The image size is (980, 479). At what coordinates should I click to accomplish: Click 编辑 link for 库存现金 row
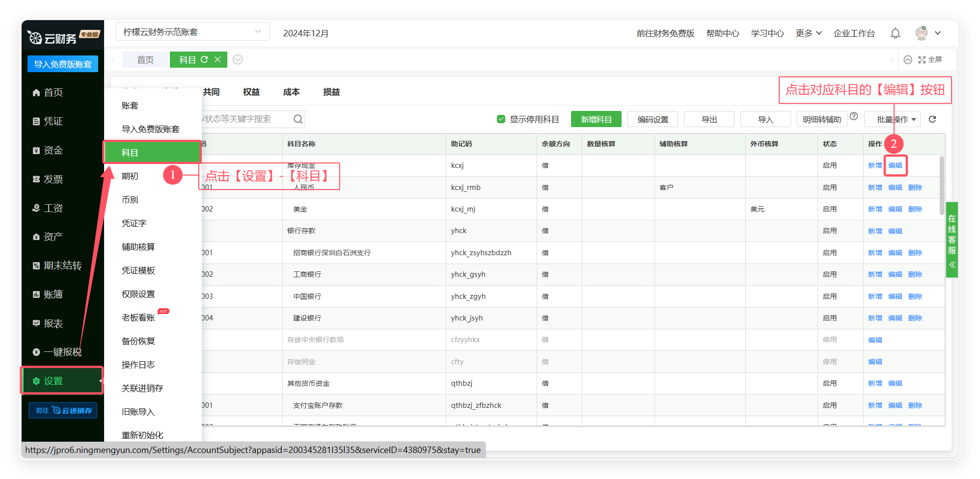(x=895, y=165)
